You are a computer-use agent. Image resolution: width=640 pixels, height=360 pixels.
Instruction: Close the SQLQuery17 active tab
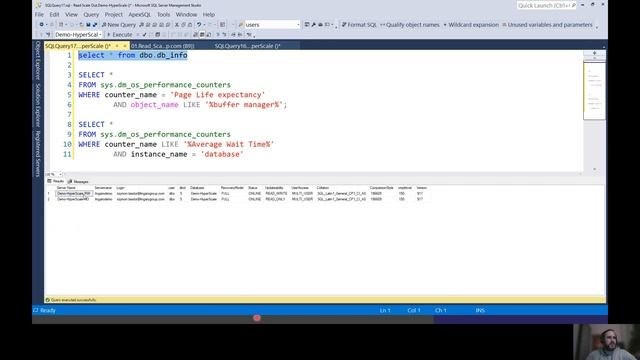[x=124, y=46]
